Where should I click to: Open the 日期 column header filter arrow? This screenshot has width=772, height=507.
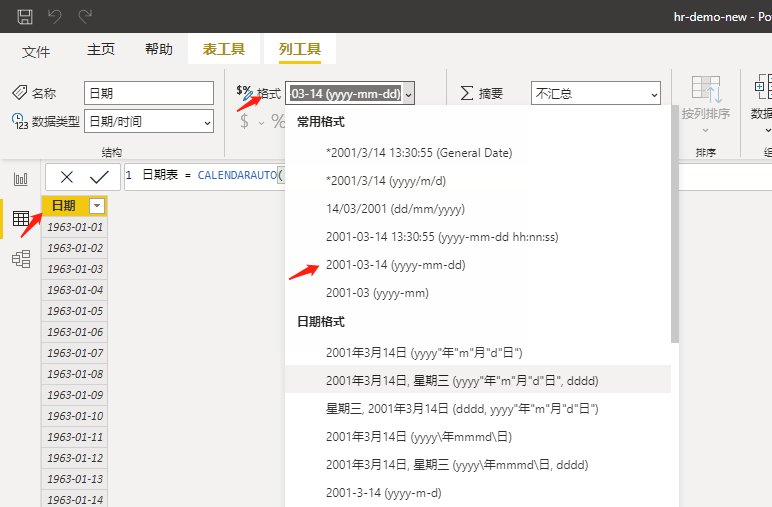[x=97, y=205]
